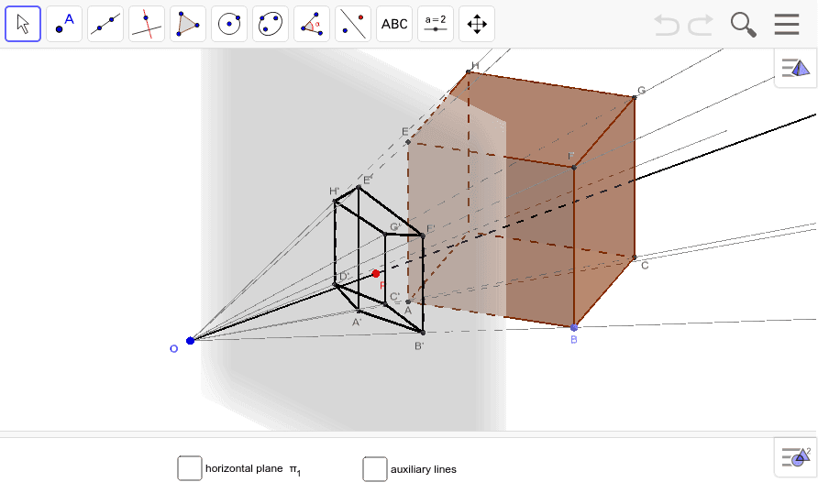Select the ABC Text tool
818x504 pixels.
tap(394, 24)
